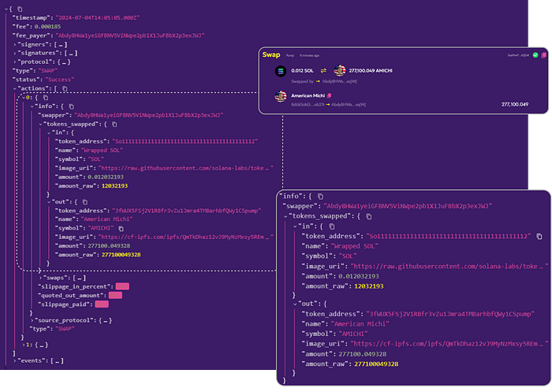Click the SOL token logo in Swap card
552x392 pixels.
click(280, 71)
